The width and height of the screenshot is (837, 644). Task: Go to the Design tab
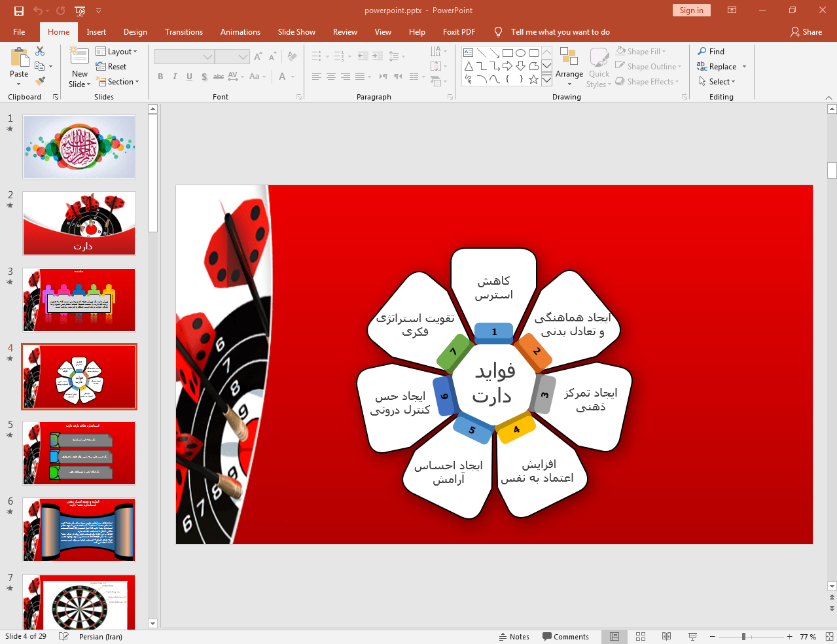[135, 32]
